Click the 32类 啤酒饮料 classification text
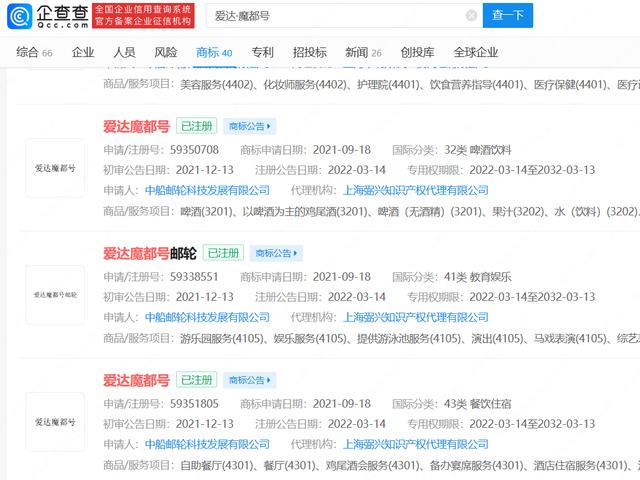 [x=478, y=150]
